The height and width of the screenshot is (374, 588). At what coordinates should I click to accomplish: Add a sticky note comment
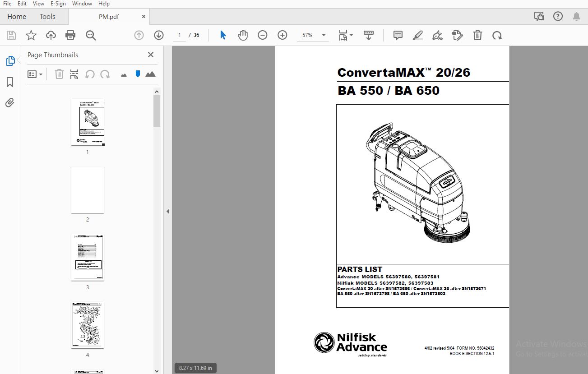pos(398,35)
